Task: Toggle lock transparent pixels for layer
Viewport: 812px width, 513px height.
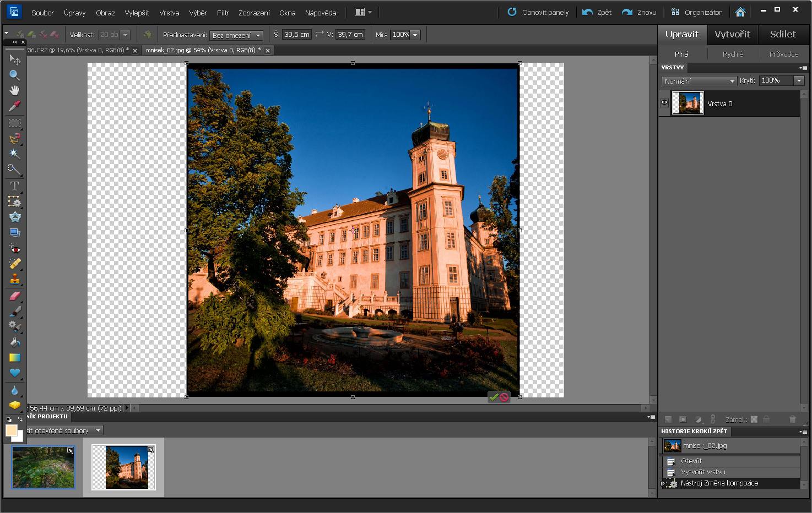Action: 754,419
